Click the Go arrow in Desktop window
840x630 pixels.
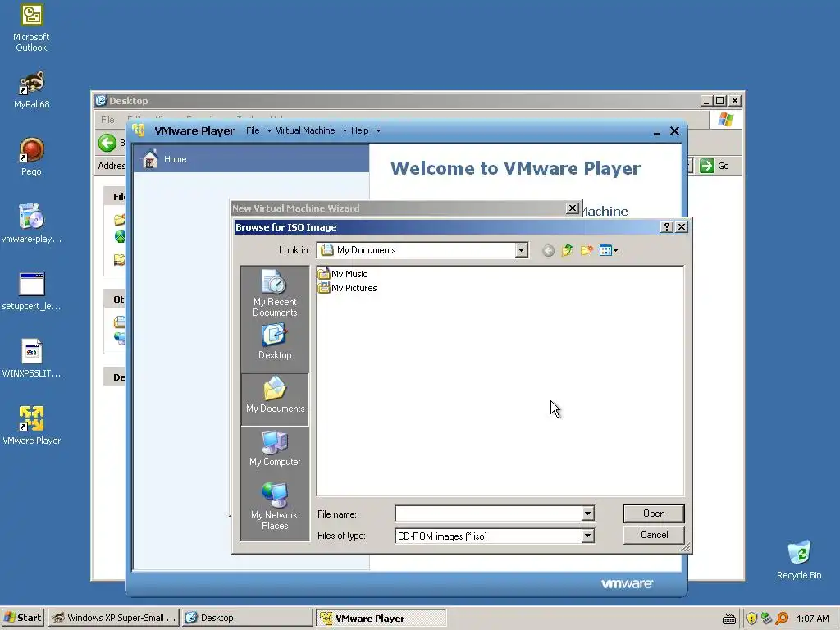(707, 166)
